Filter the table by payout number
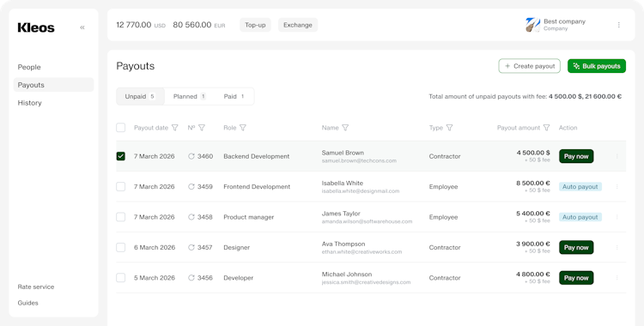This screenshot has width=644, height=326. pyautogui.click(x=202, y=128)
